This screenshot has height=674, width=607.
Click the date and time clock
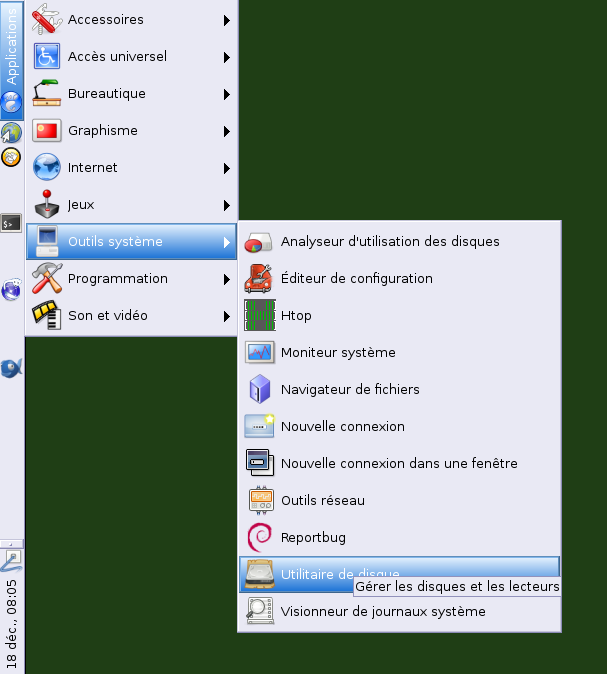click(11, 621)
